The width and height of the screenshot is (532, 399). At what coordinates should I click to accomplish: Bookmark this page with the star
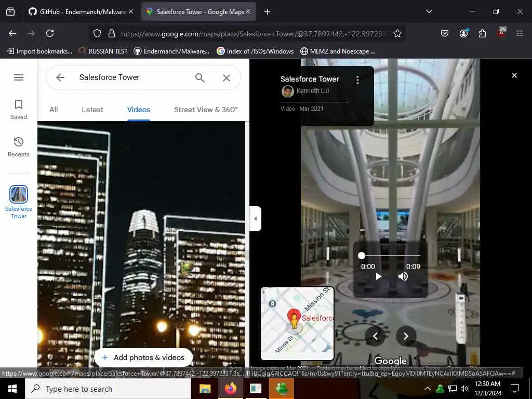pos(397,33)
